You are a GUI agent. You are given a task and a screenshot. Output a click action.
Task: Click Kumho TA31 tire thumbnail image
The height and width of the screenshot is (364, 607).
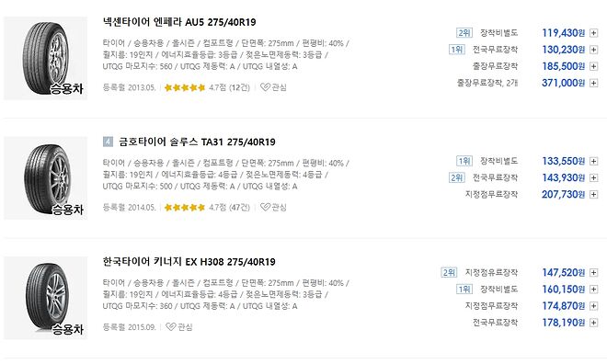46,178
